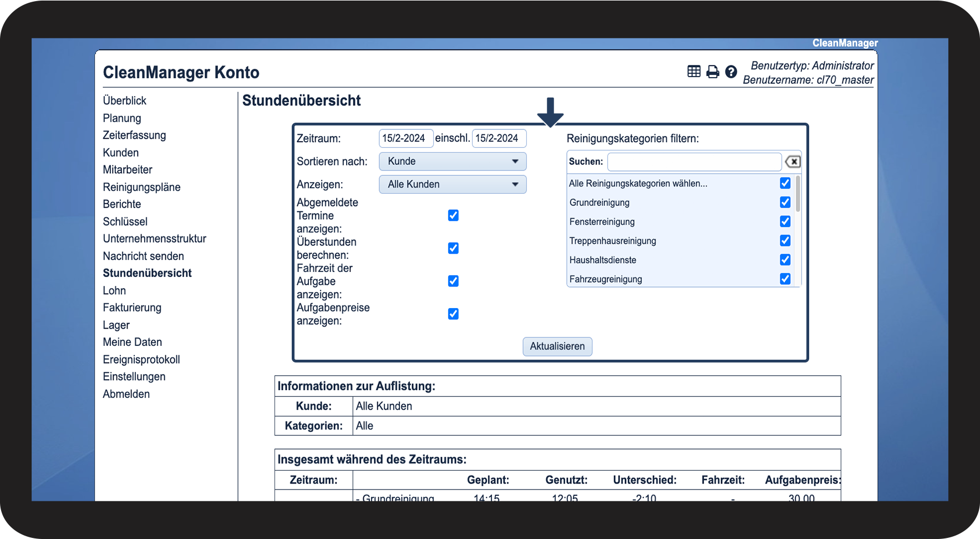Go to Fakturierung in the sidebar
This screenshot has width=980, height=539.
[132, 308]
